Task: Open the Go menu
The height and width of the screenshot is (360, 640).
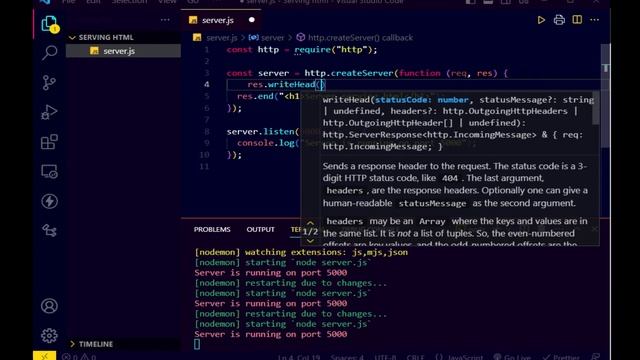Action: [x=193, y=2]
